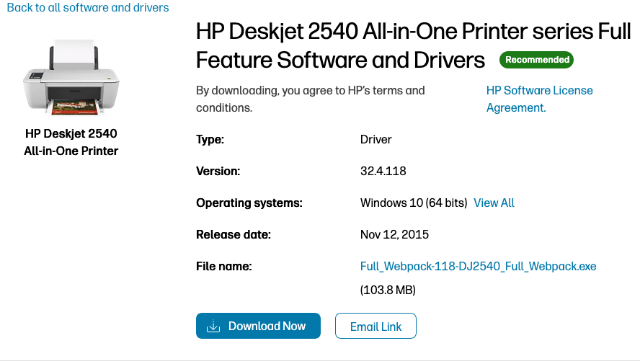Click the Driver type value

(x=375, y=140)
